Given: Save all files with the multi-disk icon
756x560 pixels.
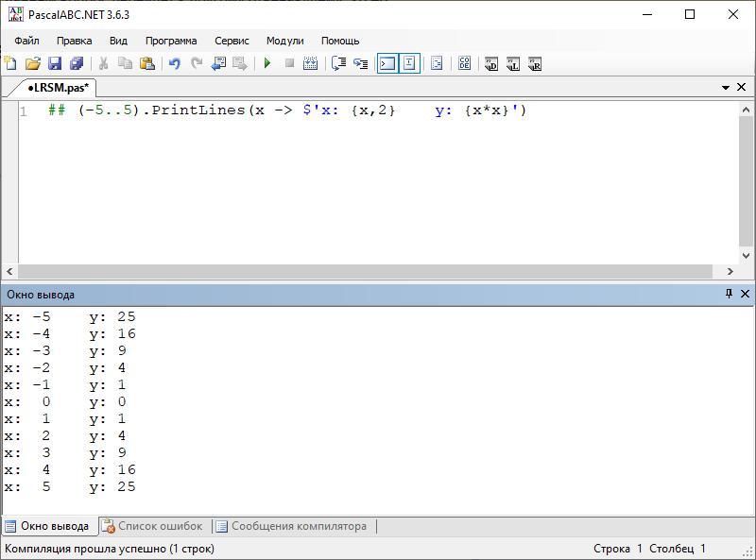Looking at the screenshot, I should coord(77,63).
